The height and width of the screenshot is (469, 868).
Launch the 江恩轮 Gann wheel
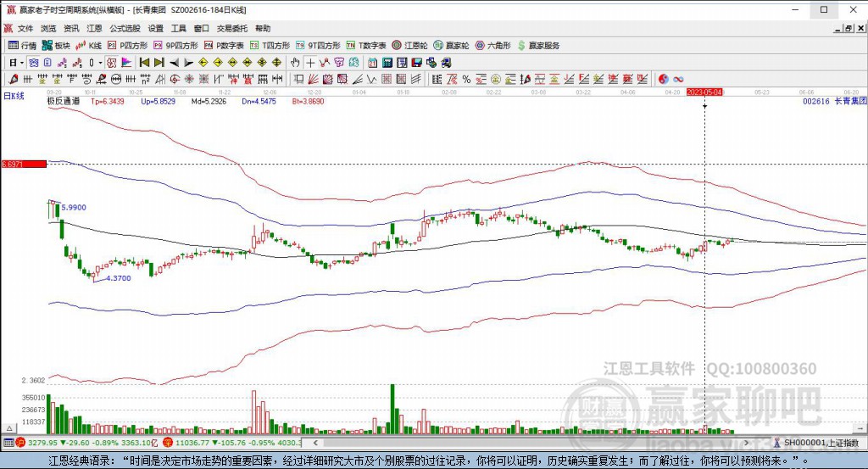[x=409, y=46]
